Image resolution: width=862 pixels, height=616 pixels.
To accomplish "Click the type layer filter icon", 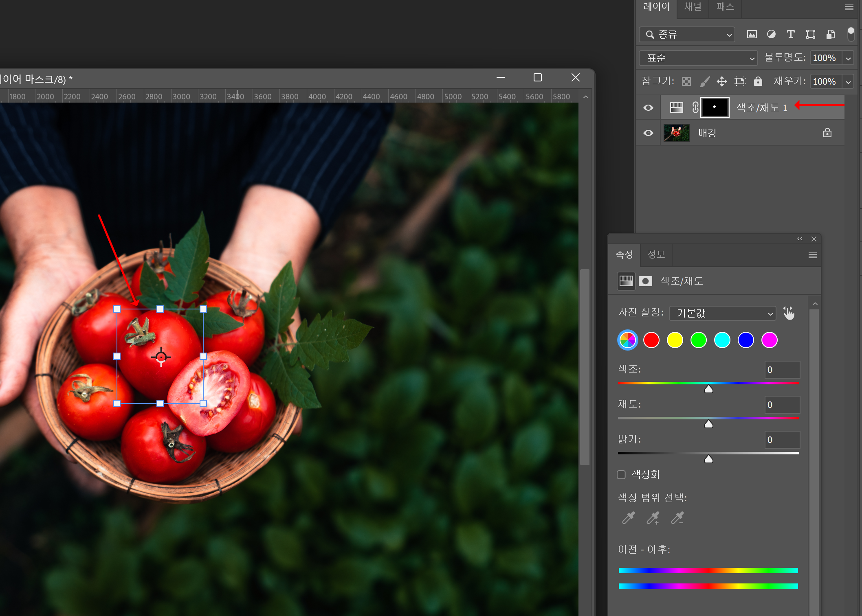I will tap(791, 35).
